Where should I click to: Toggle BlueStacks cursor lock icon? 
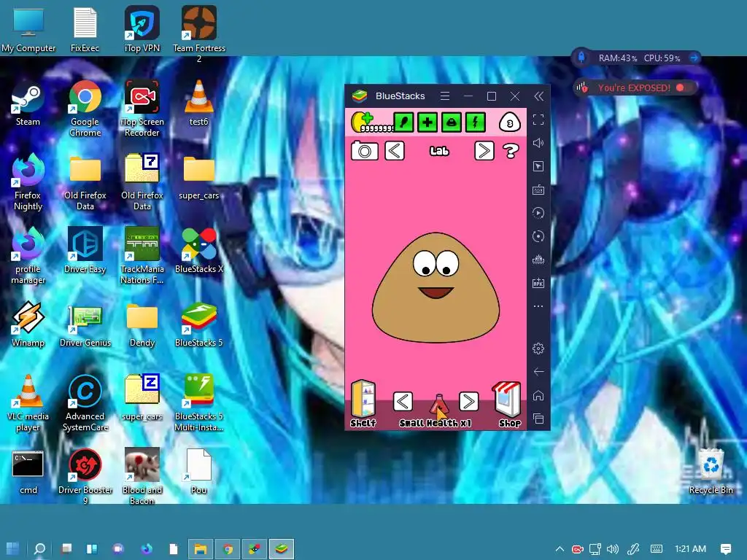coord(538,166)
